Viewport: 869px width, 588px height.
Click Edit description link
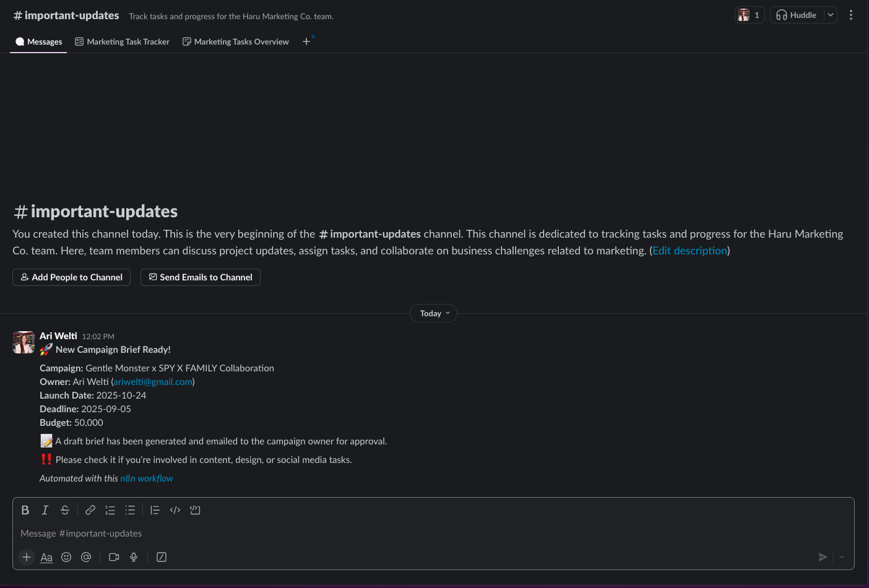[x=690, y=251]
